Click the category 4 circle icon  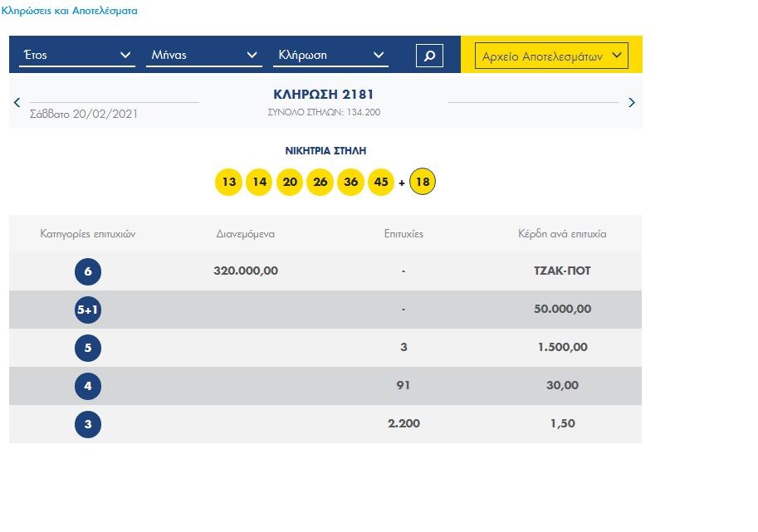pyautogui.click(x=88, y=386)
